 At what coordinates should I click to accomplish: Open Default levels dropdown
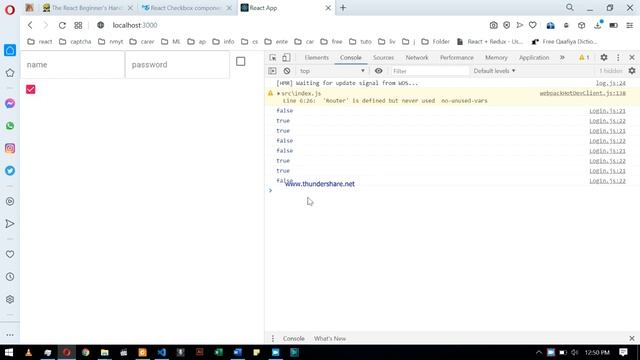click(494, 71)
